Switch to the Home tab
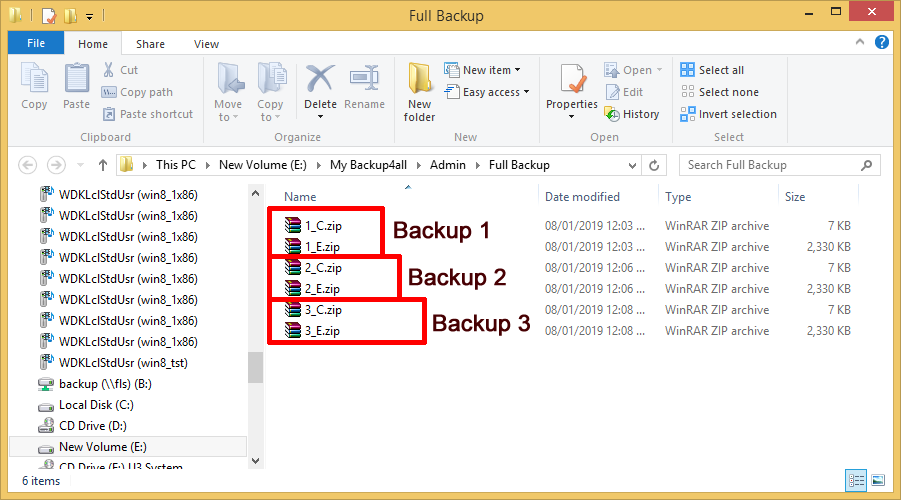901x500 pixels. point(93,44)
